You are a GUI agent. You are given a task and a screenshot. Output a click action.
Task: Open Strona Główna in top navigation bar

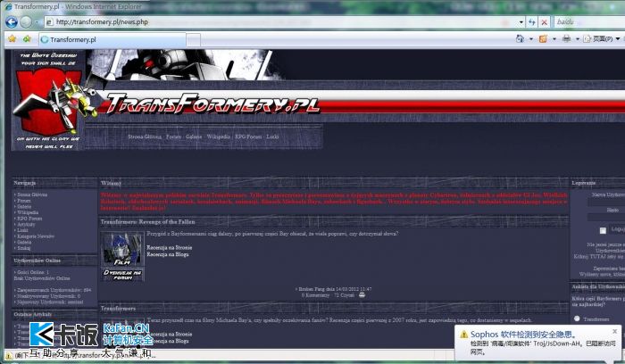[x=145, y=136]
